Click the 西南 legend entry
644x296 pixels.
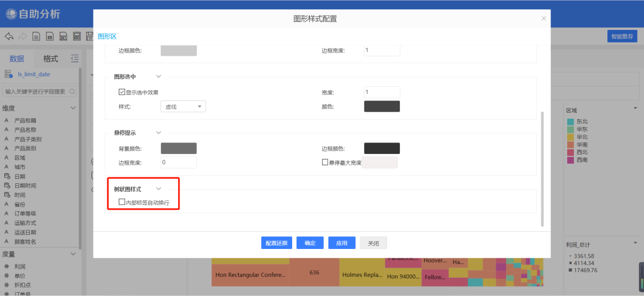pyautogui.click(x=577, y=160)
